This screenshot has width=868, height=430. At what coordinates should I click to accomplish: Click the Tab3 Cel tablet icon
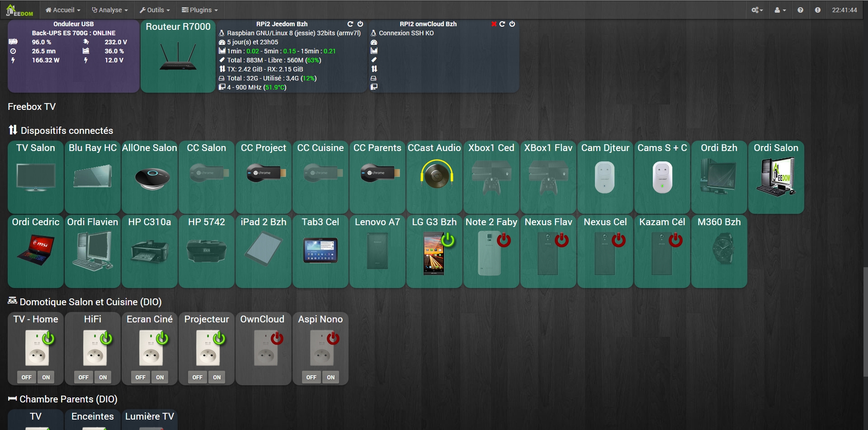tap(321, 250)
